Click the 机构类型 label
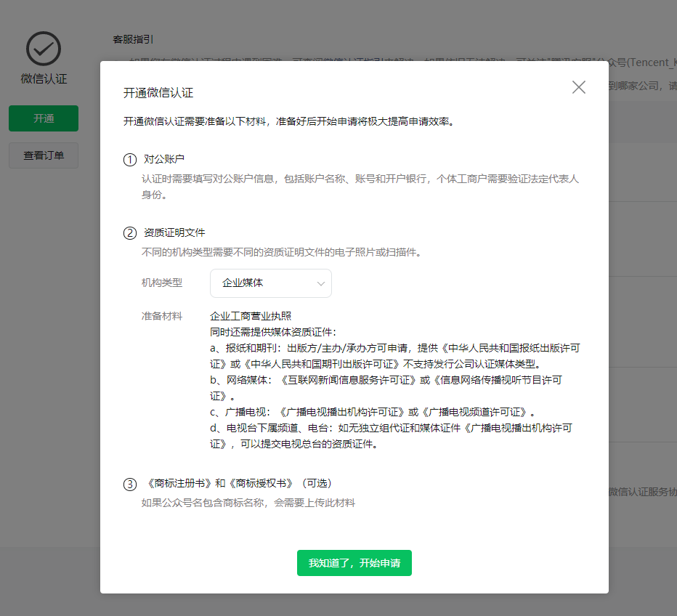The height and width of the screenshot is (616, 677). click(162, 283)
